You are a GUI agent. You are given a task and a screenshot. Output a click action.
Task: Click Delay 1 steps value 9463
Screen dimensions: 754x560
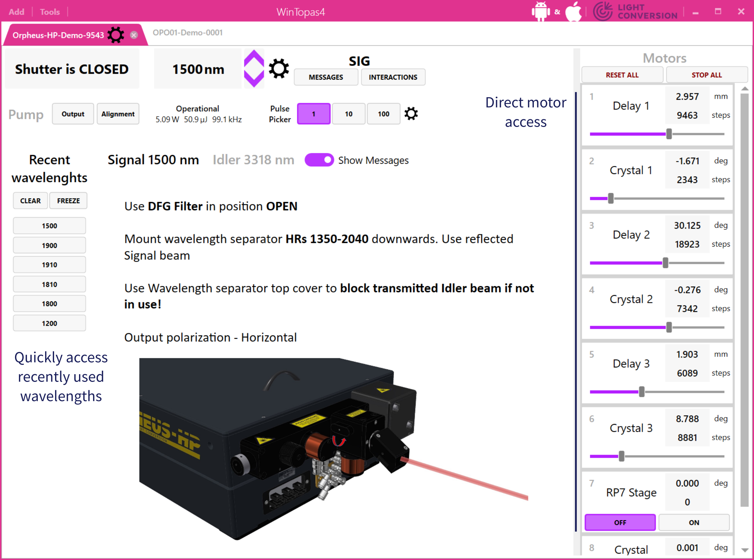point(687,115)
